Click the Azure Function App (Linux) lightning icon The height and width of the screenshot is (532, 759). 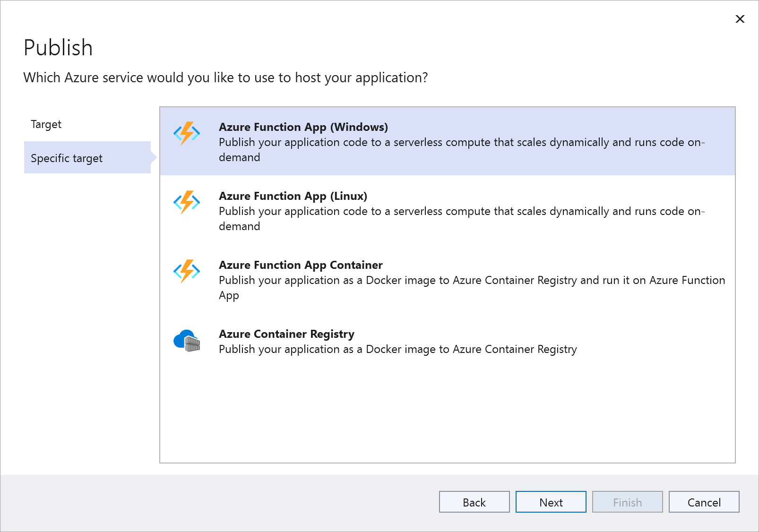pos(187,202)
